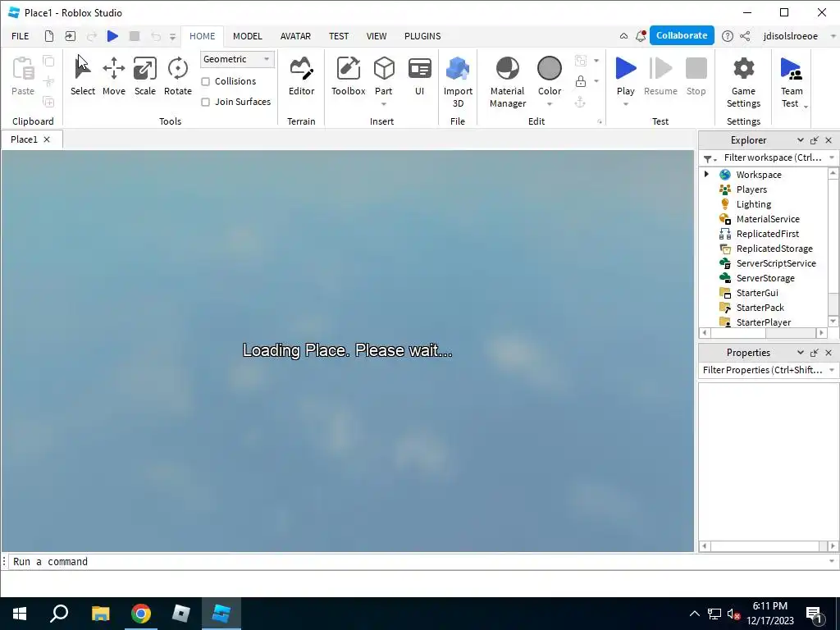The image size is (840, 630).
Task: Open the FILE menu
Action: pyautogui.click(x=20, y=36)
